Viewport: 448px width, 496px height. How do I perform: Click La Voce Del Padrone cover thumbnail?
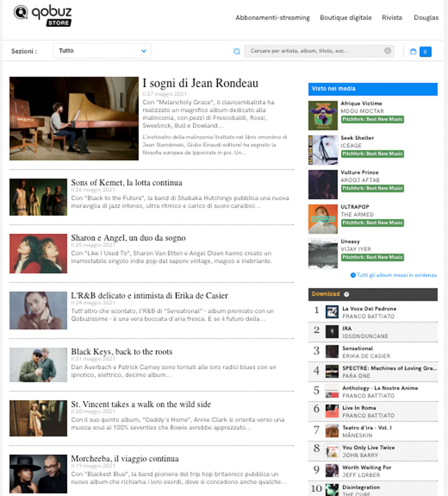click(x=332, y=312)
